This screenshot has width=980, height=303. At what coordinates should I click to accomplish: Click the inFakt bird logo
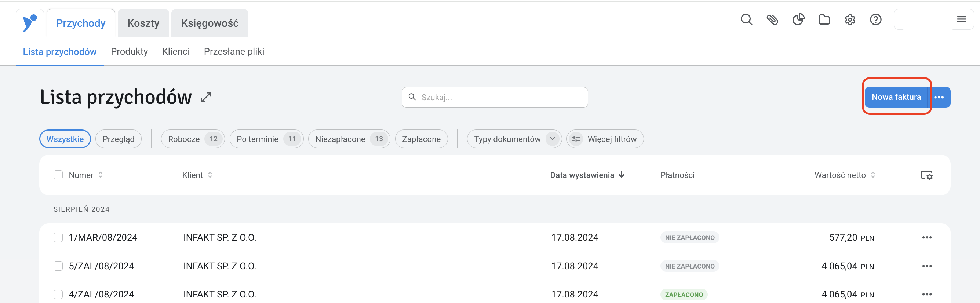pos(30,23)
